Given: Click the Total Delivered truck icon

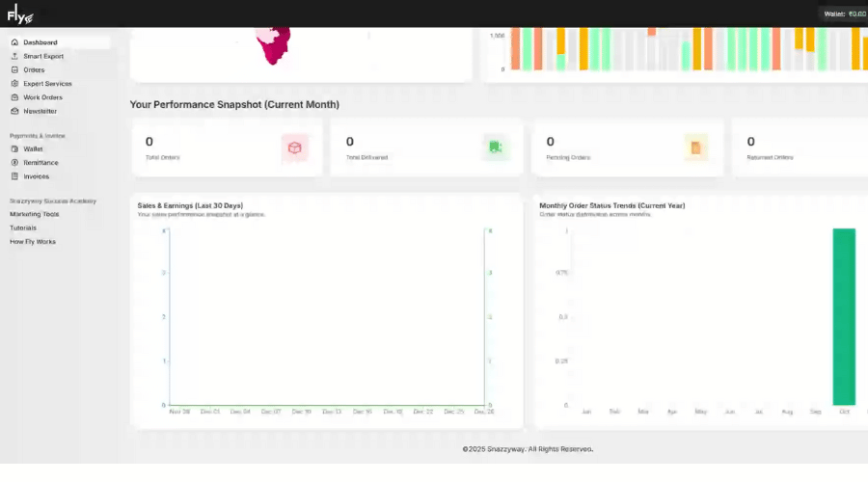Looking at the screenshot, I should (496, 147).
